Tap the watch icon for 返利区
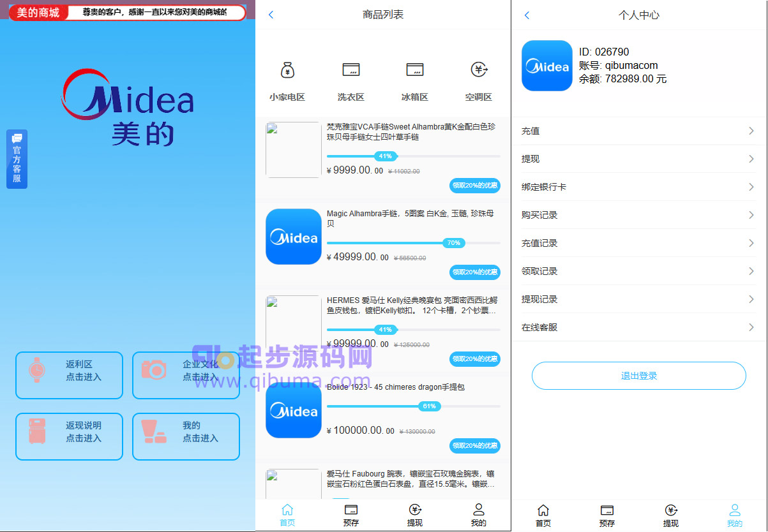This screenshot has width=768, height=532. [x=37, y=371]
